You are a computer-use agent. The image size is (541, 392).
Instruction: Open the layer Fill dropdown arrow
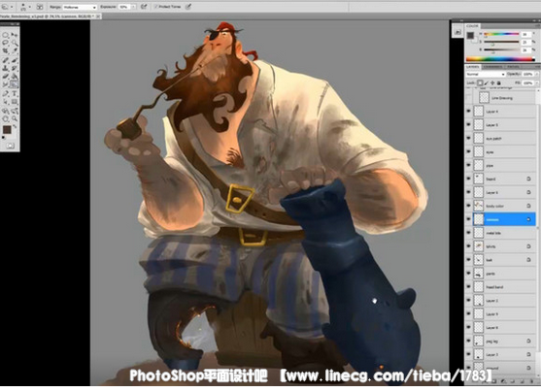tap(537, 83)
